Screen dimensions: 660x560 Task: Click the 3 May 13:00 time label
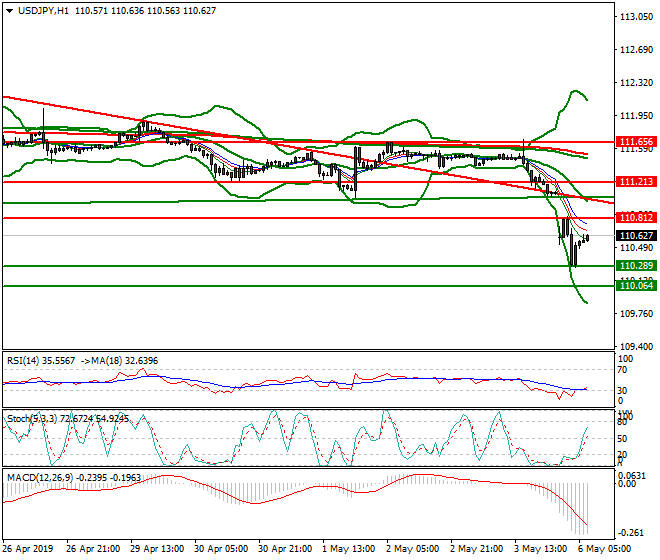(x=540, y=549)
